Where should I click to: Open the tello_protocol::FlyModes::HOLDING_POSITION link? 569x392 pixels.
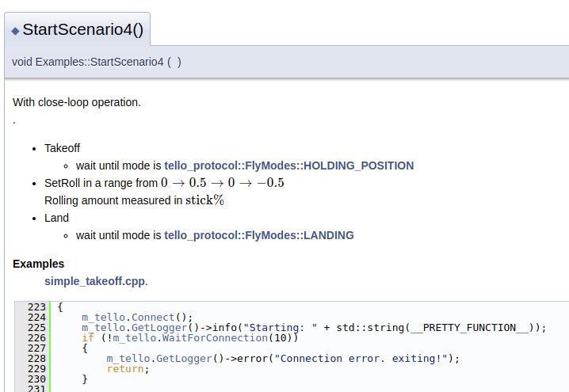point(288,166)
